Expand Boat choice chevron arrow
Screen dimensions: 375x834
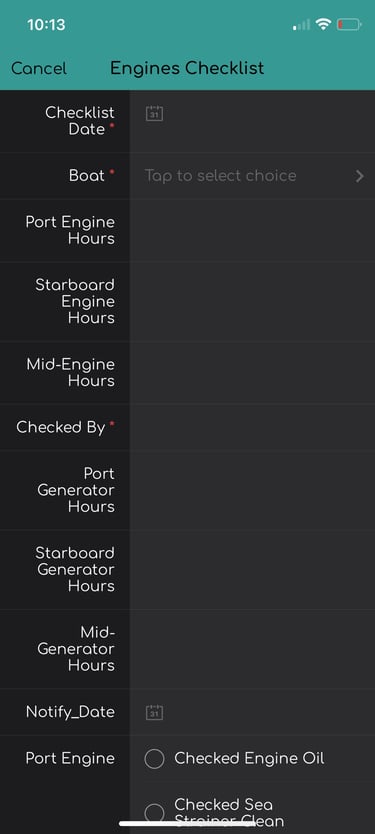[x=360, y=176]
